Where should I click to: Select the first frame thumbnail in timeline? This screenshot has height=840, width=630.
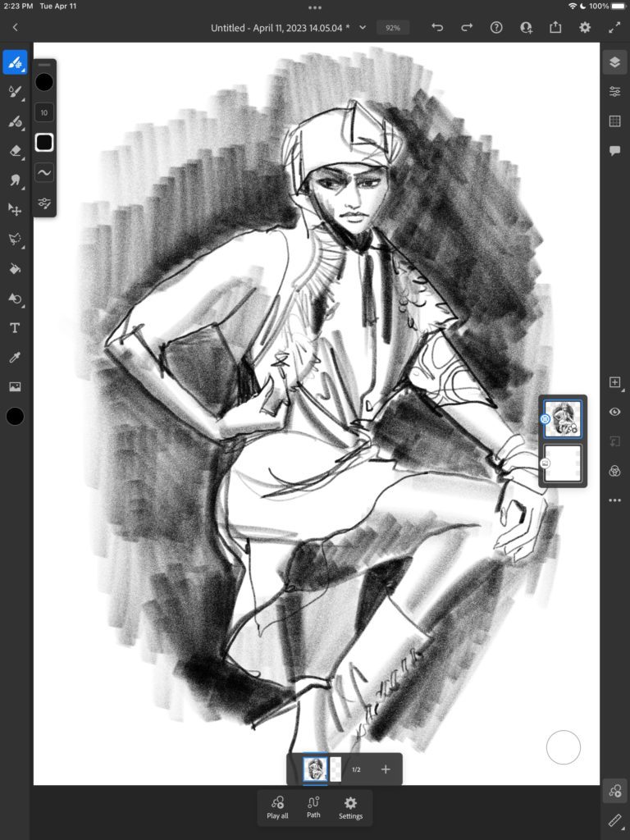coord(315,769)
